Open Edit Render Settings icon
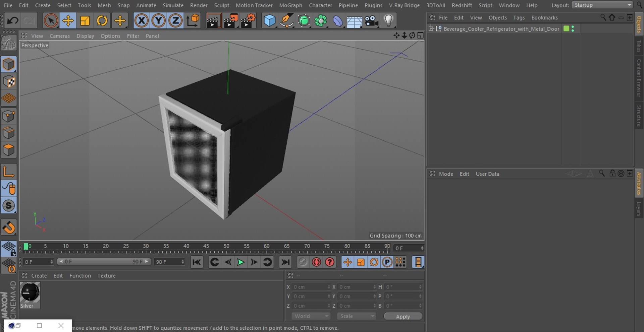 [x=248, y=21]
